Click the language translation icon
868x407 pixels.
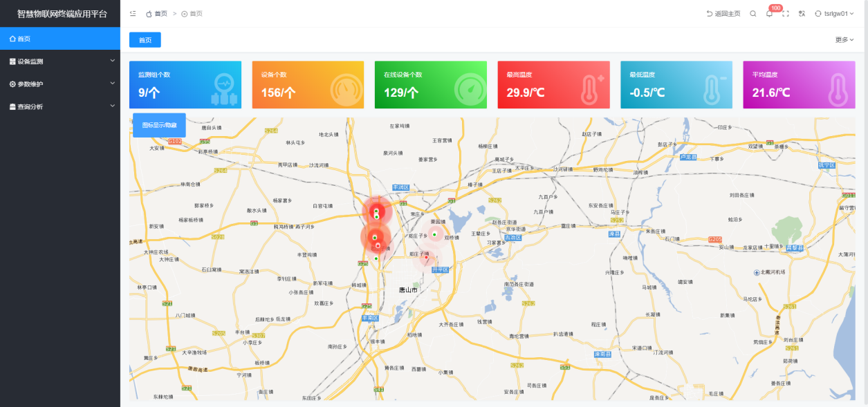[802, 14]
